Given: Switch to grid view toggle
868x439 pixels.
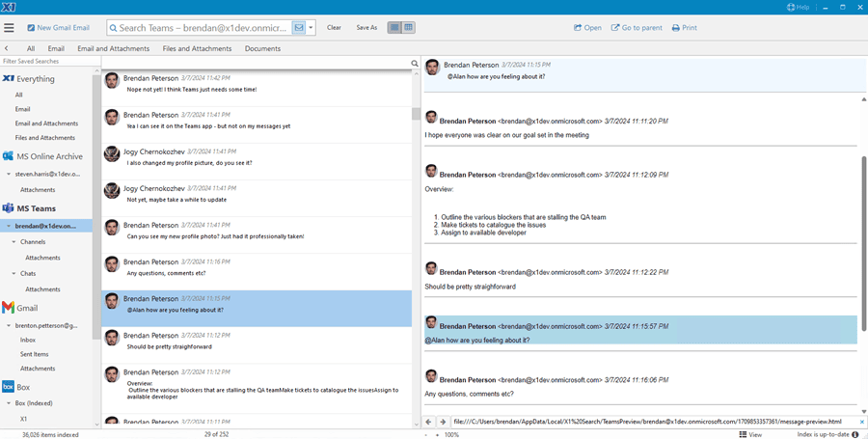Looking at the screenshot, I should click(x=408, y=28).
